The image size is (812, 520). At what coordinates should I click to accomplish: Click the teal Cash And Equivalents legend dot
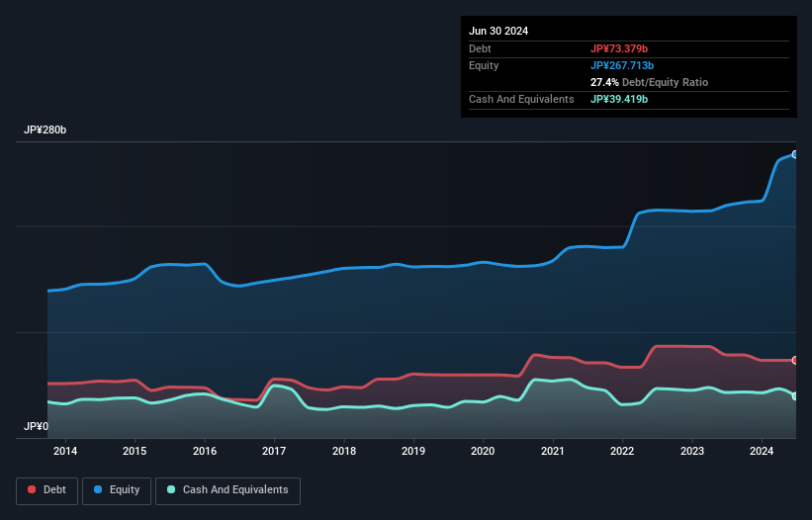(x=171, y=489)
